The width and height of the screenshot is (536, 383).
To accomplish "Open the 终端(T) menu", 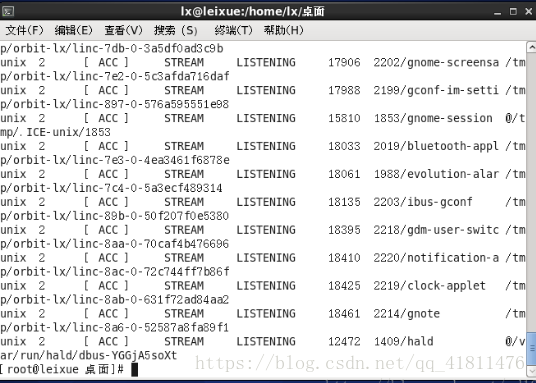I will coord(233,31).
